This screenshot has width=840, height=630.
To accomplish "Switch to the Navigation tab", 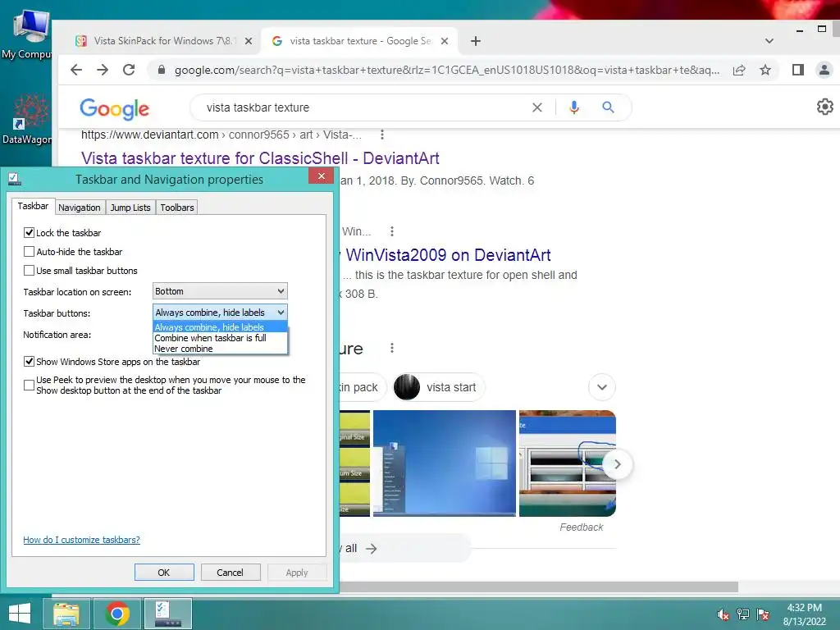I will point(80,208).
